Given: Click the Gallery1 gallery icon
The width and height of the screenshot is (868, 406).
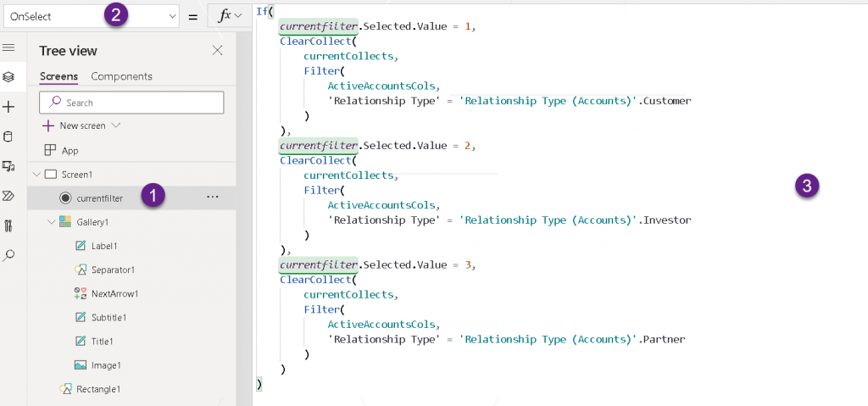Looking at the screenshot, I should click(65, 222).
